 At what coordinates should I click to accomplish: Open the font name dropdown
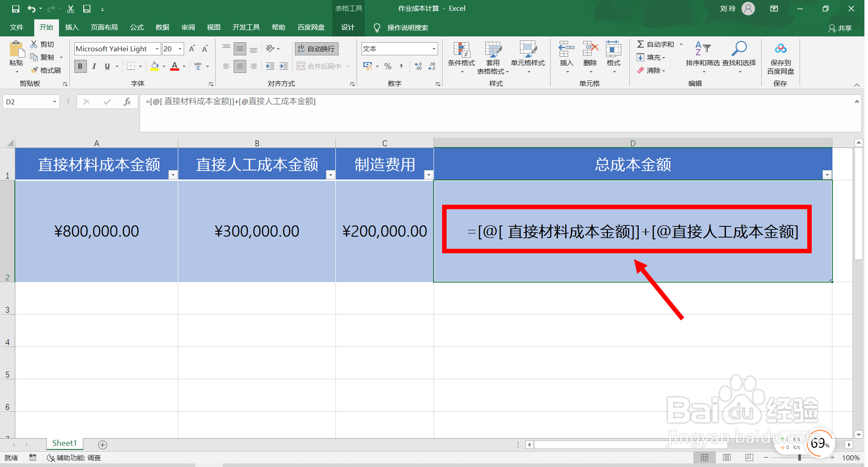click(157, 49)
